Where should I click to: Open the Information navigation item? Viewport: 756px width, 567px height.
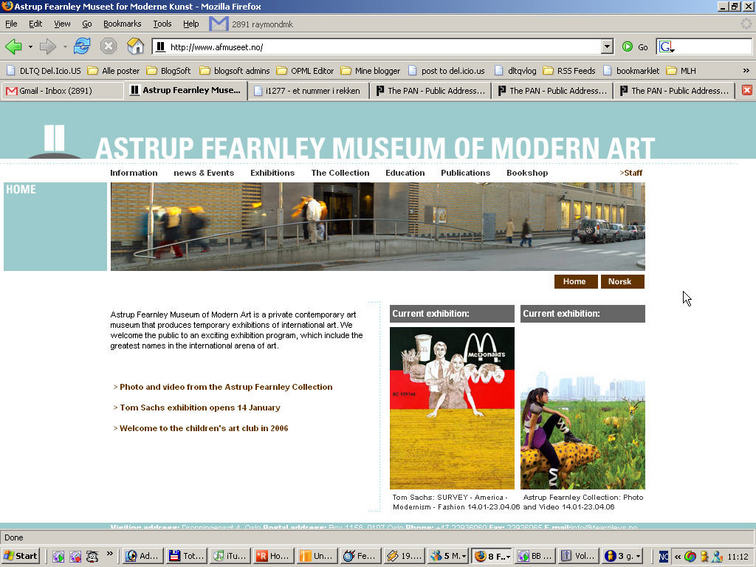(x=134, y=173)
